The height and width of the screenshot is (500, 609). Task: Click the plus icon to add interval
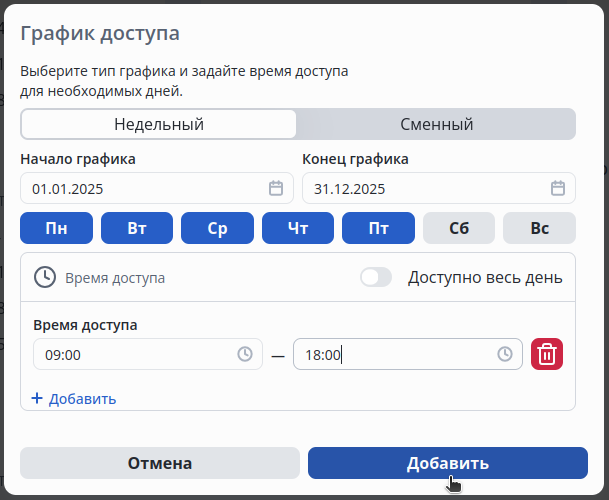(37, 398)
